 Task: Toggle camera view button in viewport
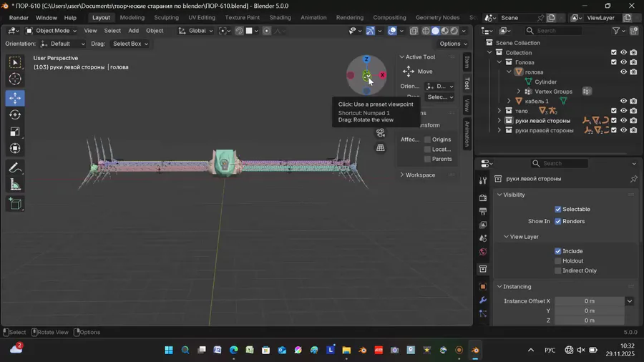[381, 133]
